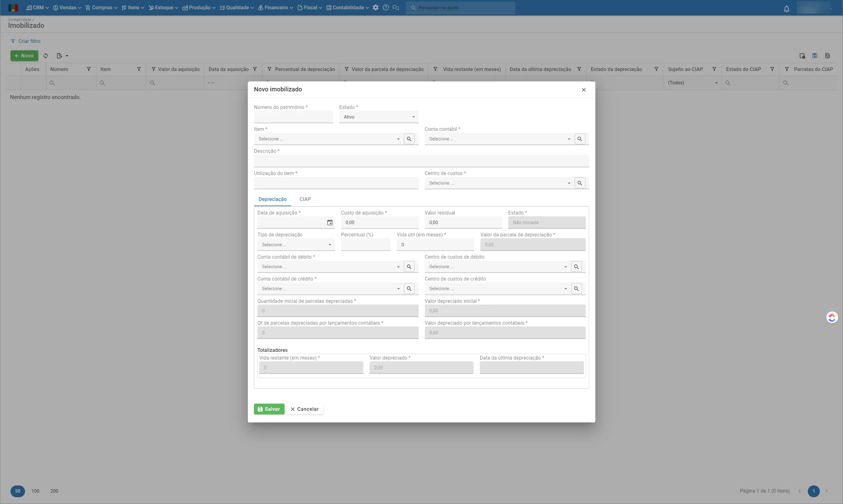
Task: Click the Número do patrimônio input field
Action: pyautogui.click(x=293, y=117)
